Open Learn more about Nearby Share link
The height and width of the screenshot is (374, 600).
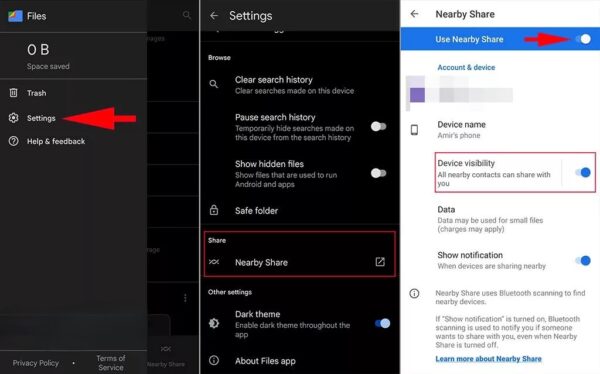point(488,359)
